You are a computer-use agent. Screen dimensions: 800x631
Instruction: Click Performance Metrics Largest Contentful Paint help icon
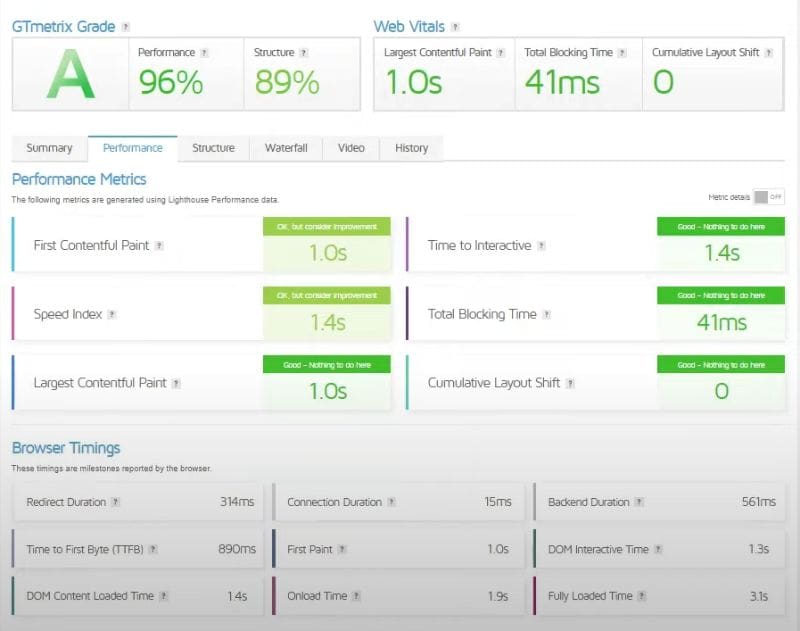(x=176, y=383)
